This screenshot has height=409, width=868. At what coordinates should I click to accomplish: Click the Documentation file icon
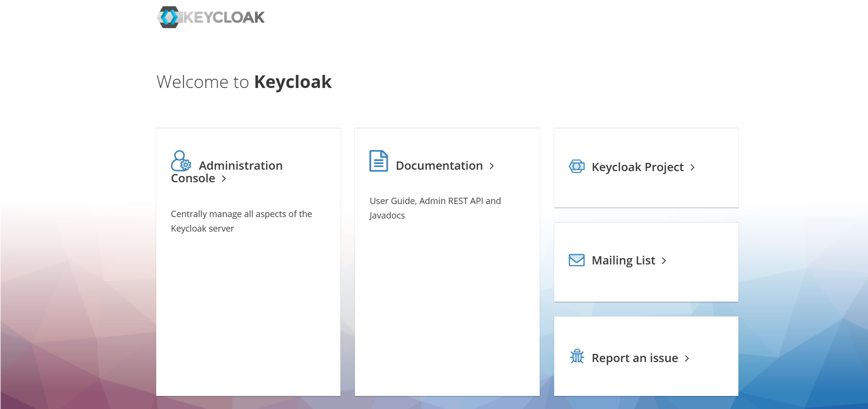point(379,161)
